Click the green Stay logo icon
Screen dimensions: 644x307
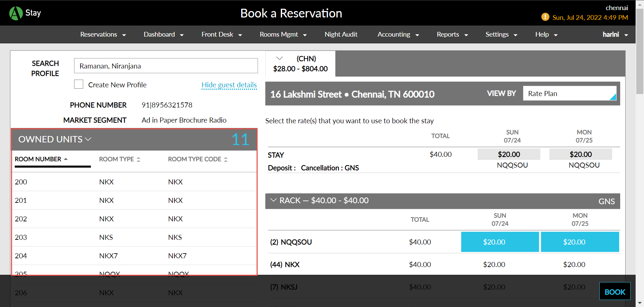(x=16, y=13)
